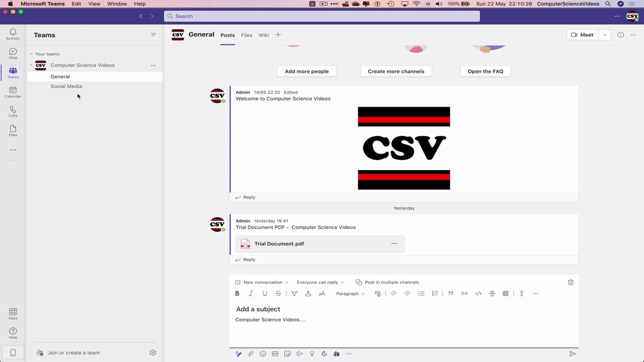The width and height of the screenshot is (644, 362).
Task: Filter the teams list
Action: coord(153,35)
